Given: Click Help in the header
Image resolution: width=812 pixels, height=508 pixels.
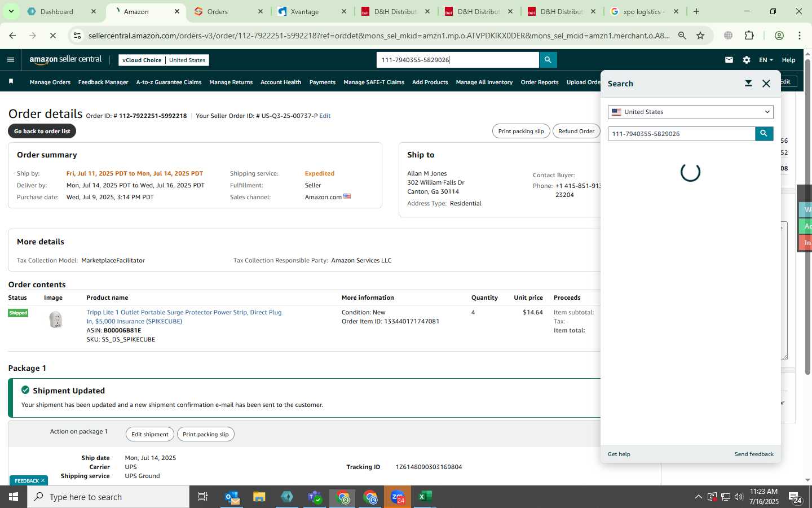Looking at the screenshot, I should (x=788, y=60).
